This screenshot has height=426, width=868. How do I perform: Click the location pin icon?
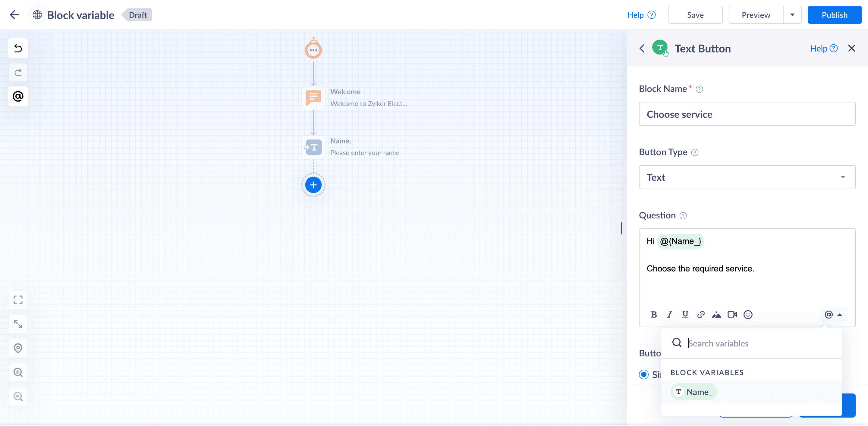(18, 348)
